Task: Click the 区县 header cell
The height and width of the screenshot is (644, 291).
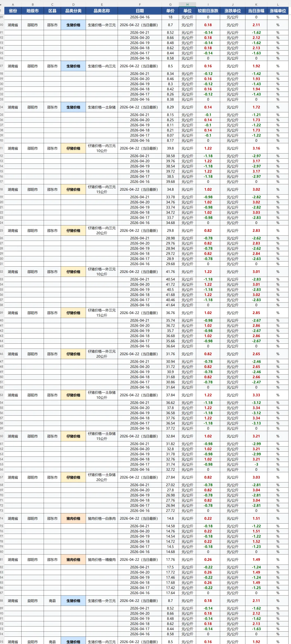Action: 52,11
